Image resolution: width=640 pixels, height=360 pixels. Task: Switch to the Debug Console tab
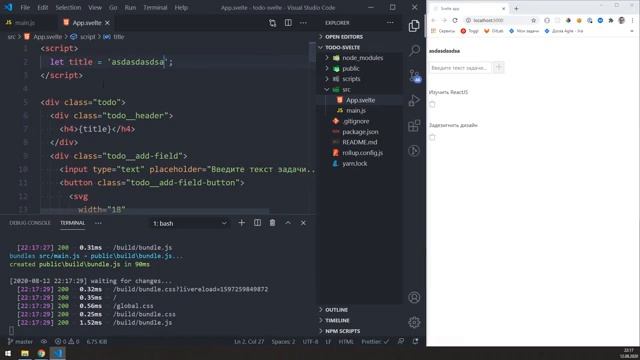click(x=30, y=223)
